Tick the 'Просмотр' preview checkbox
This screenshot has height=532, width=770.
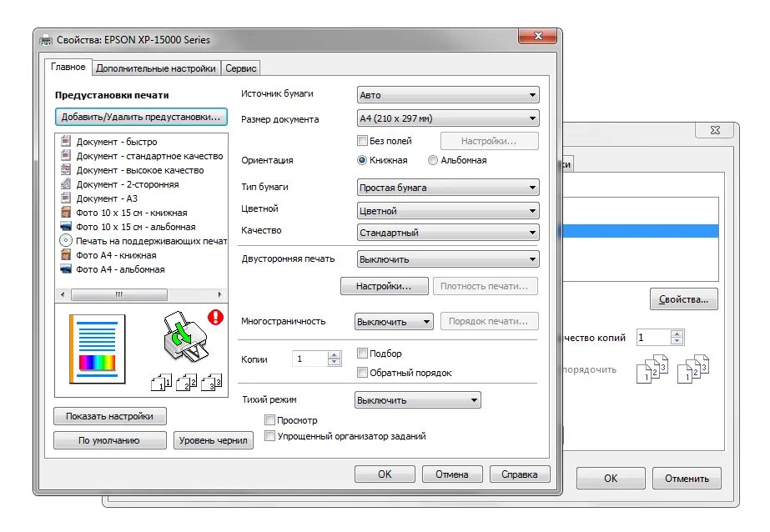pos(269,419)
